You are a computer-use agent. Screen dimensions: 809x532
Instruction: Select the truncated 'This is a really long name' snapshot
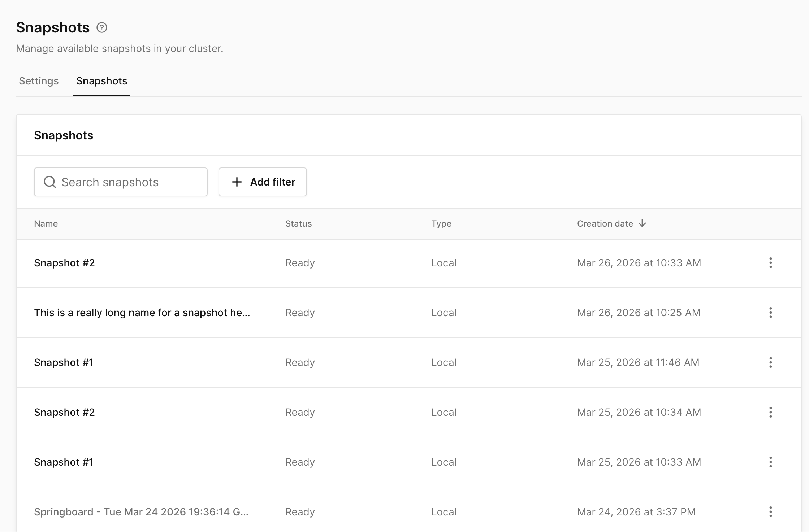pos(142,313)
